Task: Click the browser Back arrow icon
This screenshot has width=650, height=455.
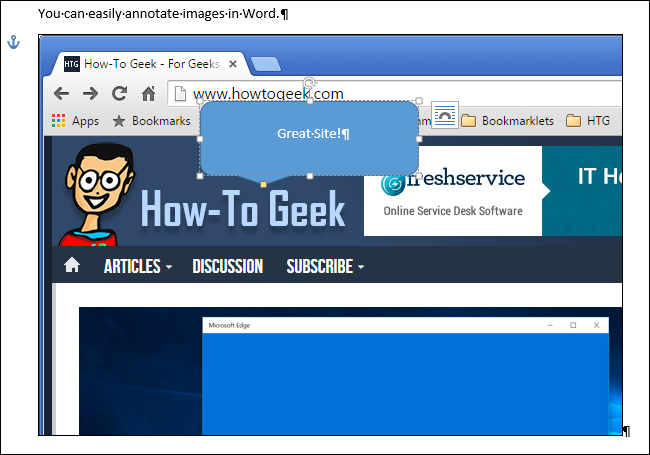Action: 61,94
